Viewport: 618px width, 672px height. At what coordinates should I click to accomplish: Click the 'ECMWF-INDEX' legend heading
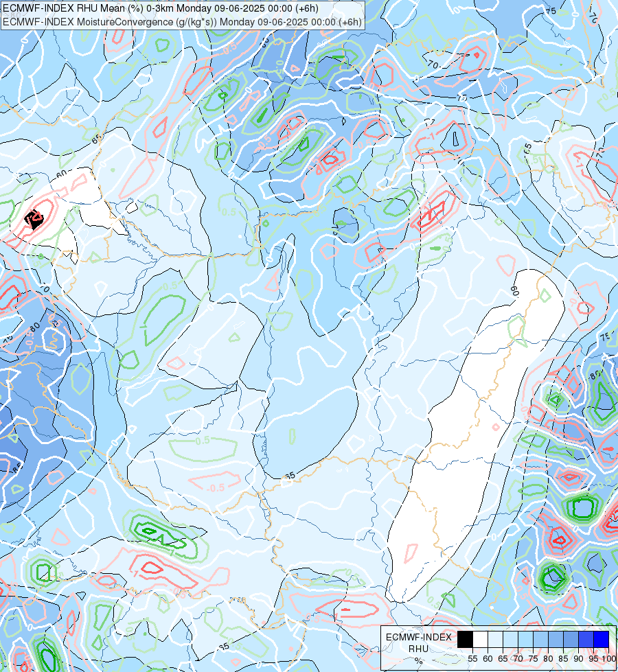coord(419,637)
